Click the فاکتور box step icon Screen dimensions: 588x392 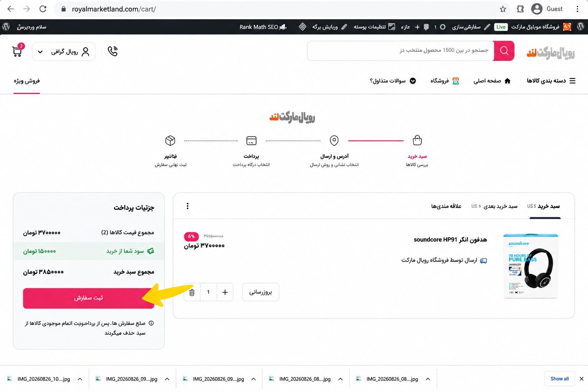[x=170, y=140]
